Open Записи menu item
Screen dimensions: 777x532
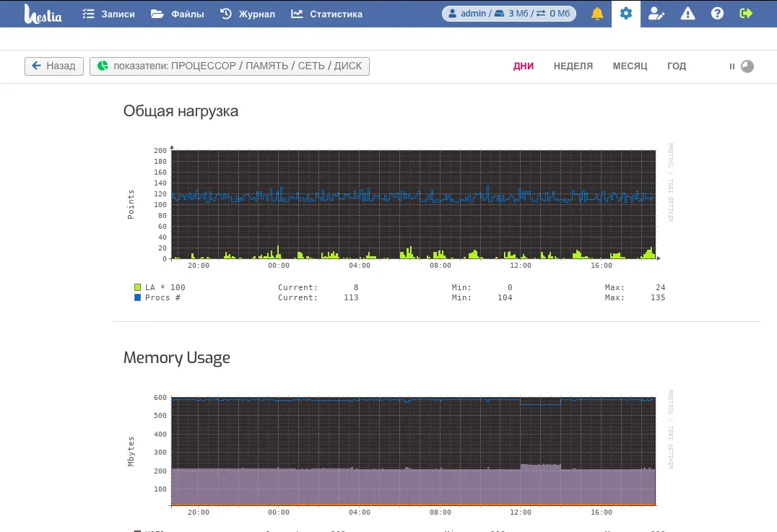(x=108, y=14)
